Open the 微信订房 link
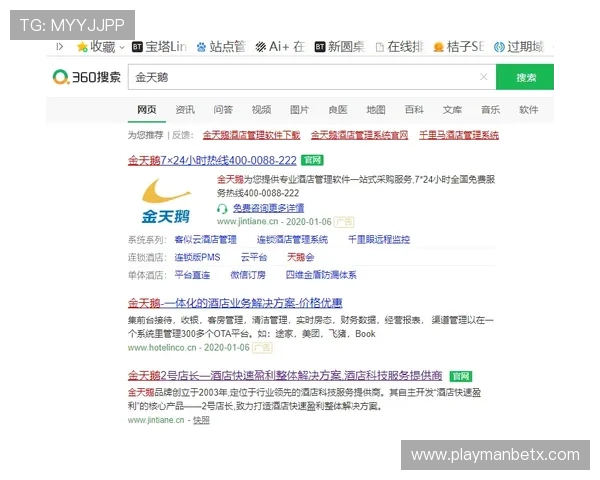The height and width of the screenshot is (480, 600). coord(248,275)
